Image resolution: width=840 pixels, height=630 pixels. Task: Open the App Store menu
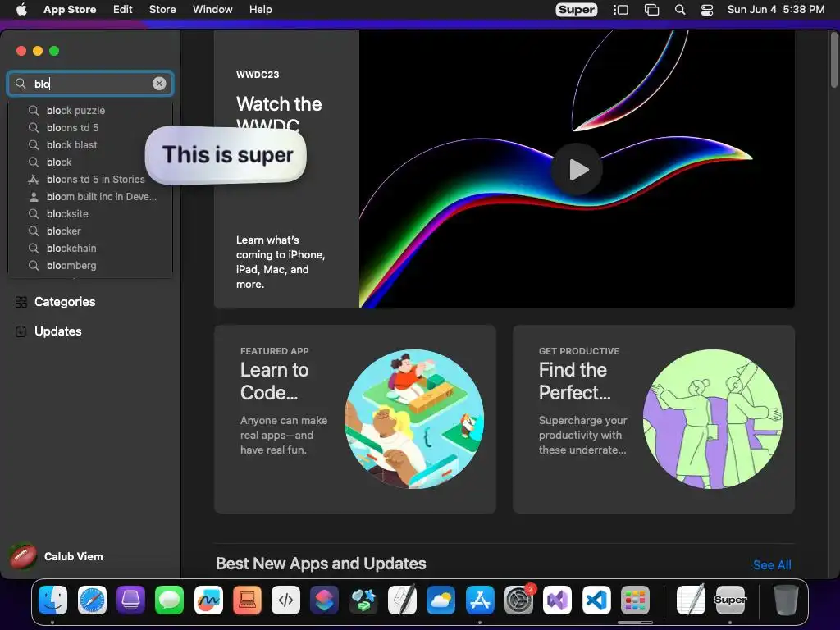70,10
